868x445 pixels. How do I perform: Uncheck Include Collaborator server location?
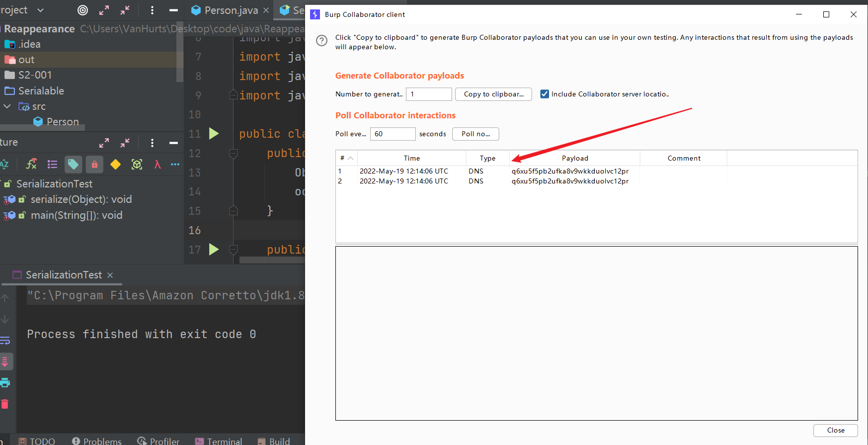545,94
